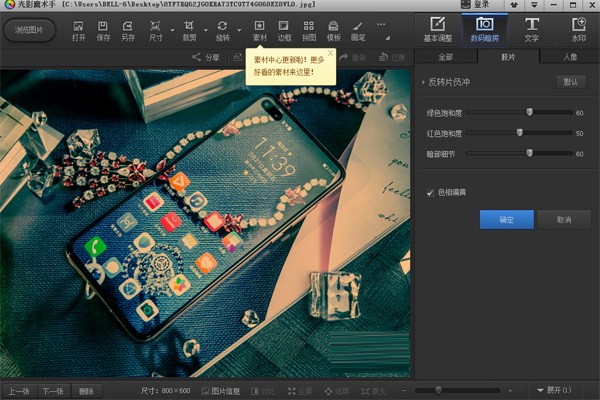Open the 尺寸 (Size) dropdown arrow
Image resolution: width=600 pixels, height=400 pixels.
click(x=172, y=30)
